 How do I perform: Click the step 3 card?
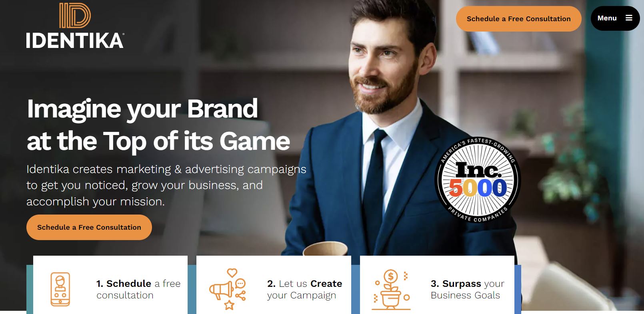tap(437, 284)
